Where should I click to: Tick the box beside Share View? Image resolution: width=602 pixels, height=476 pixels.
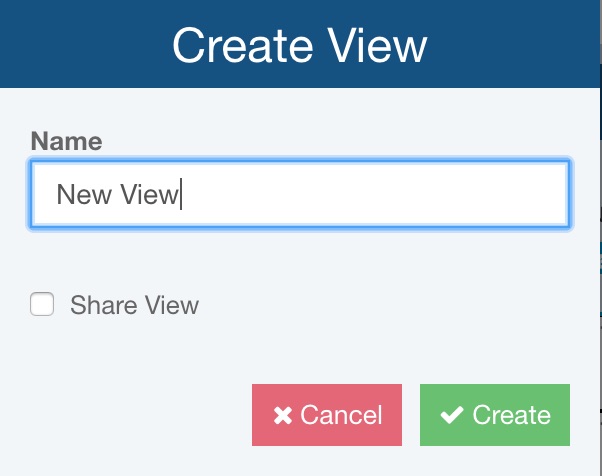click(42, 305)
